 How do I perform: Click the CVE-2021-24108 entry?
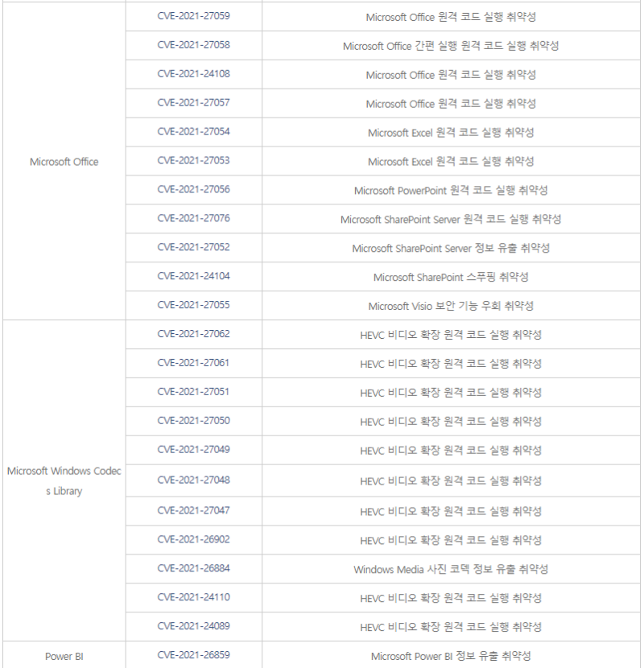(193, 74)
